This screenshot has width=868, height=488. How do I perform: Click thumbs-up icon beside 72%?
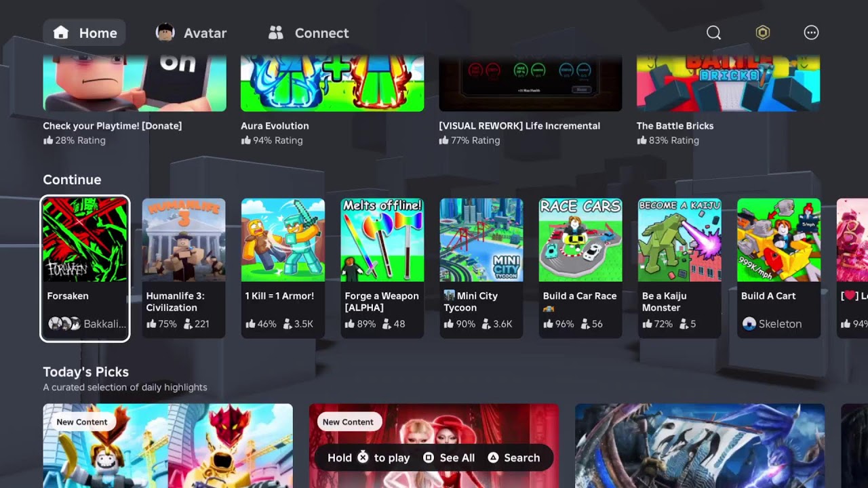(x=647, y=324)
